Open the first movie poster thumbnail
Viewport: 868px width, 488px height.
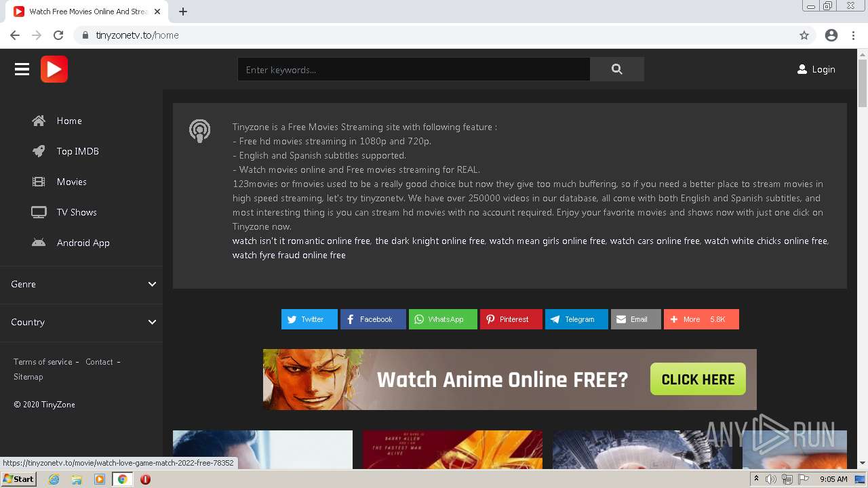[x=262, y=449]
